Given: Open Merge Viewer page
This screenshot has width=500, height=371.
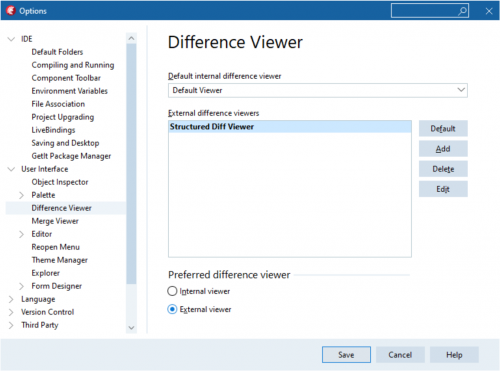Looking at the screenshot, I should tap(55, 221).
